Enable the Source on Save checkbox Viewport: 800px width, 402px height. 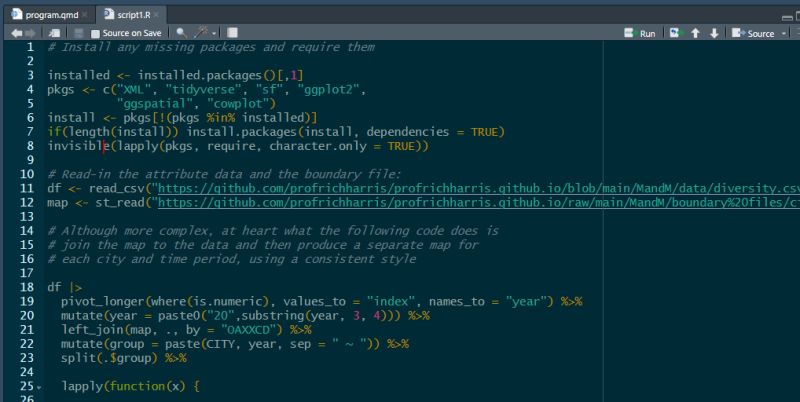95,34
